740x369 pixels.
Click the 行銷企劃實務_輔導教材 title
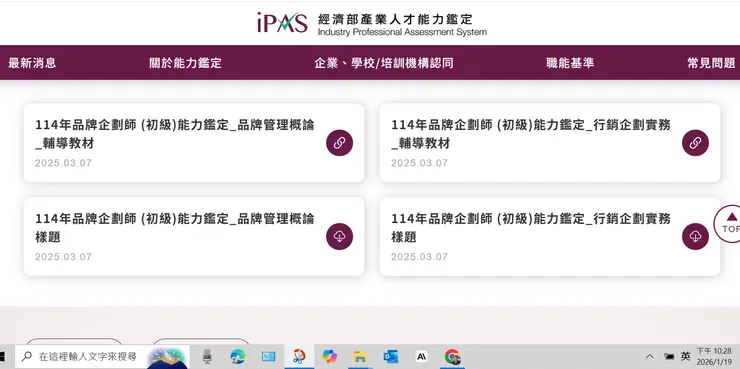coord(531,134)
